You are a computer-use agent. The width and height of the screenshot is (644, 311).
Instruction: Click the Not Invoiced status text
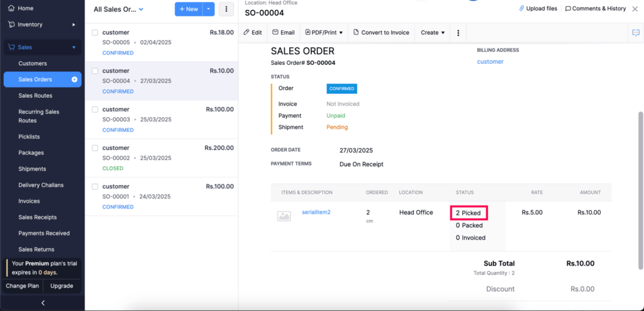343,104
